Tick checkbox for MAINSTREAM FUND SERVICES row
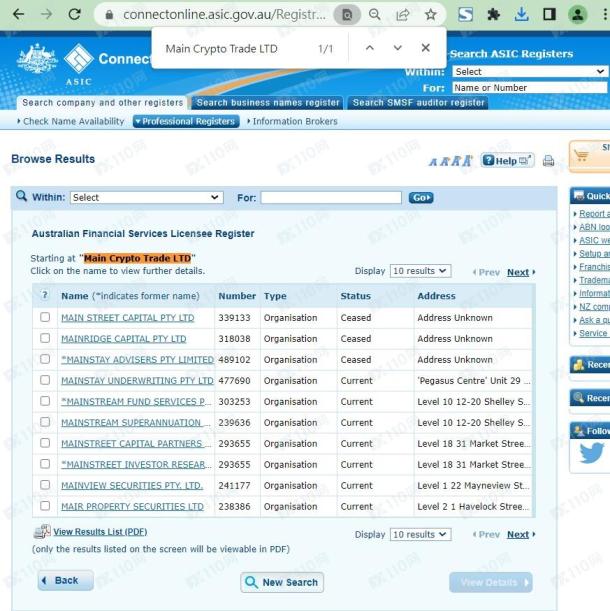 pyautogui.click(x=45, y=401)
